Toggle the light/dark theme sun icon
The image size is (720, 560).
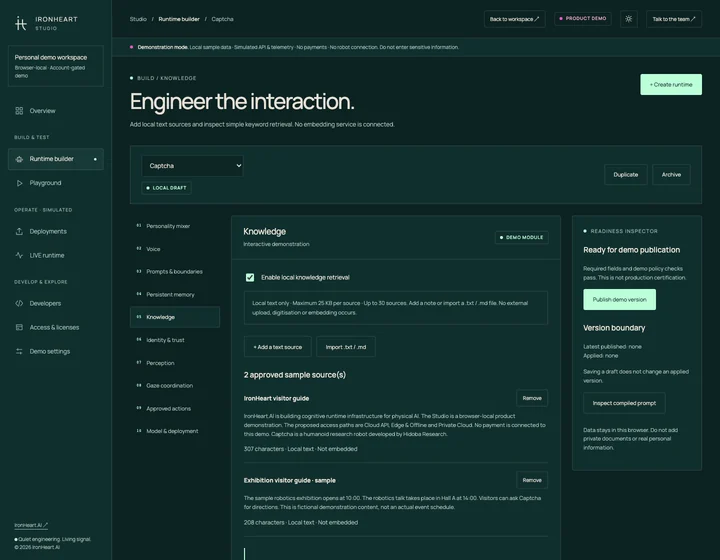click(x=629, y=19)
